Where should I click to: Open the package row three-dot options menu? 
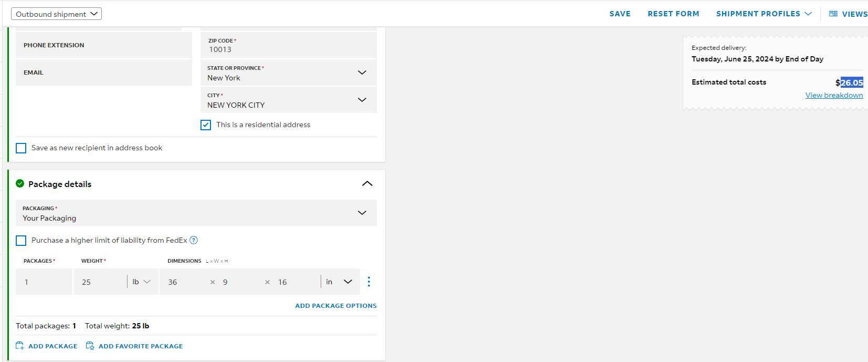coord(369,282)
